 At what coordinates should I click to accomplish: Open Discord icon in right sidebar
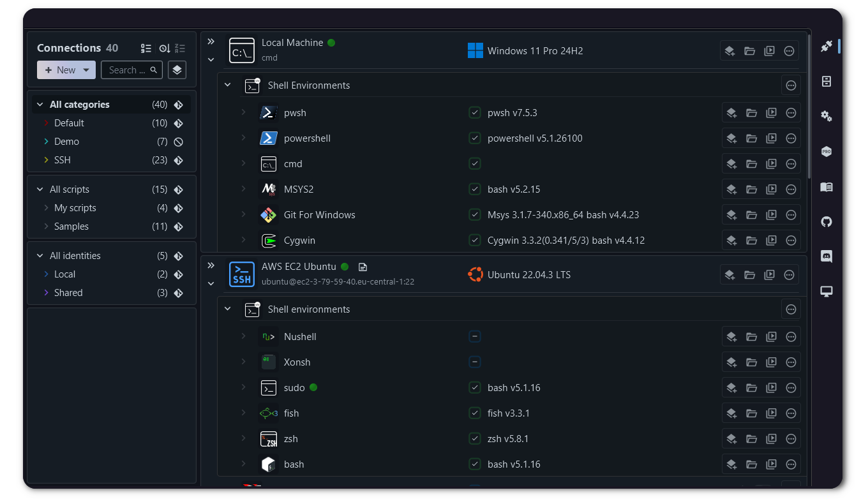pos(827,256)
